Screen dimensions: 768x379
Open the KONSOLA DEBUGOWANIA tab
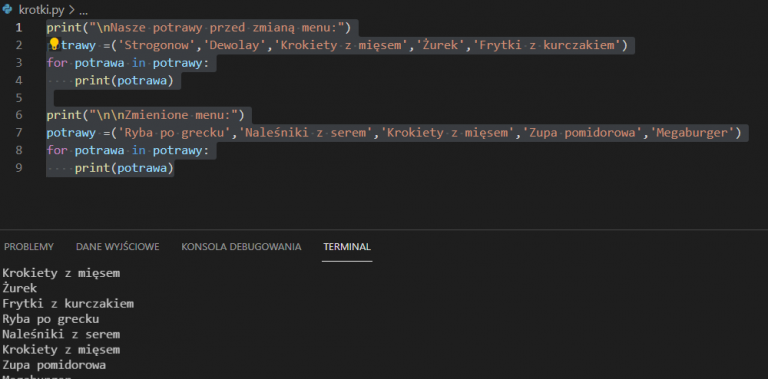241,247
